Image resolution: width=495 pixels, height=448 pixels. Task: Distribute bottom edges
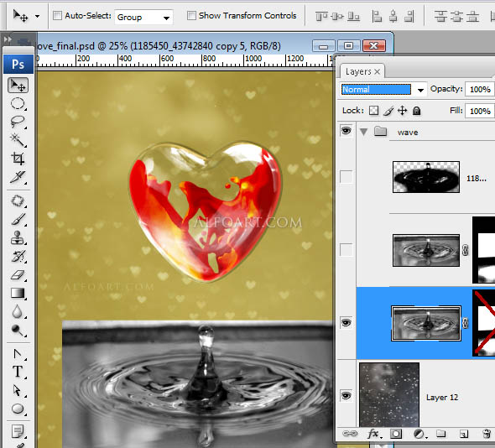(x=472, y=16)
